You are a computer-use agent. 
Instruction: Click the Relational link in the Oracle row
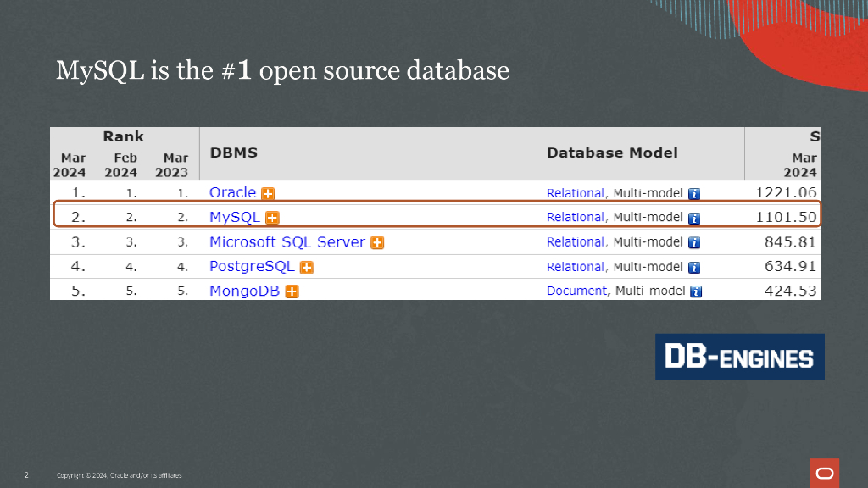(575, 193)
